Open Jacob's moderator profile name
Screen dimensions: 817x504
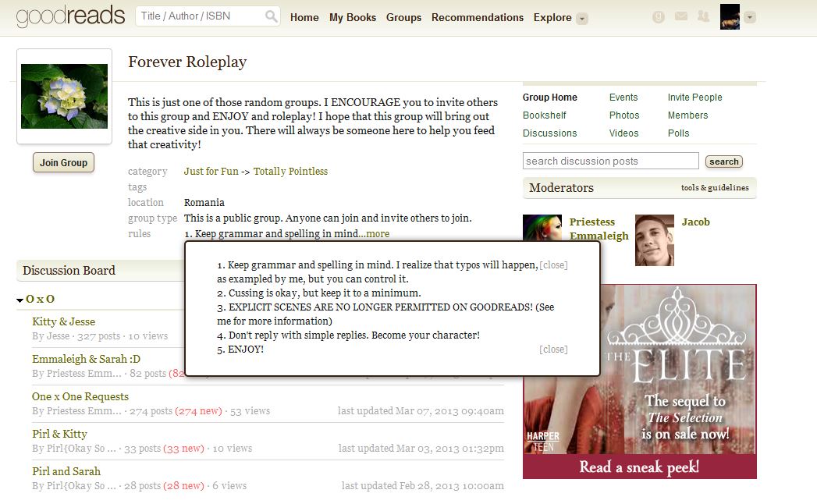click(695, 222)
